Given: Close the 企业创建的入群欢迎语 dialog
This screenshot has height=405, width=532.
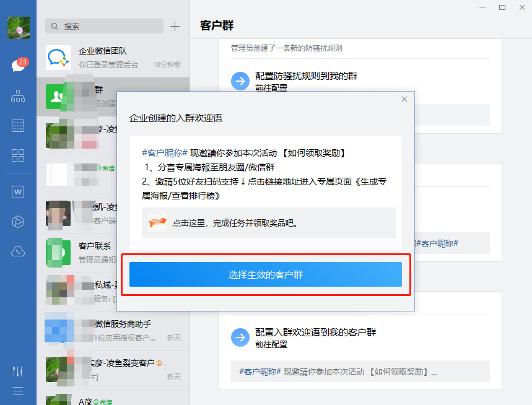Looking at the screenshot, I should click(404, 99).
